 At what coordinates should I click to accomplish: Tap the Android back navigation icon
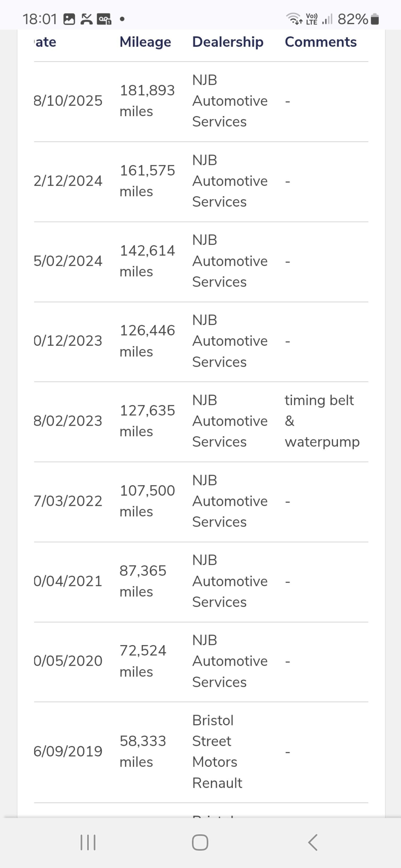(313, 842)
